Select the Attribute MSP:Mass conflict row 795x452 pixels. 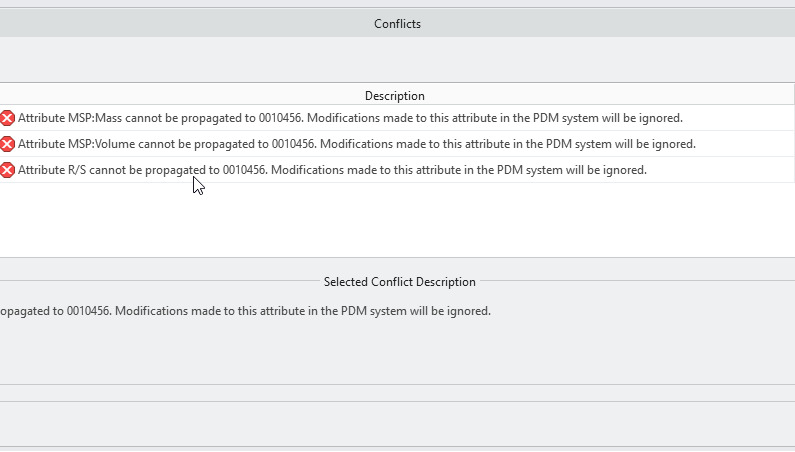(x=350, y=118)
